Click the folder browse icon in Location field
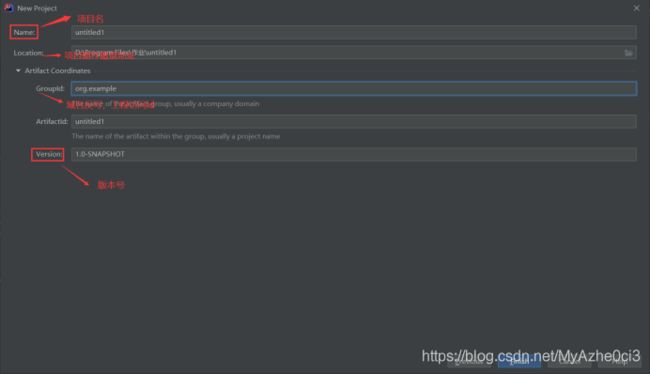Viewport: 650px width, 374px height. [x=628, y=53]
